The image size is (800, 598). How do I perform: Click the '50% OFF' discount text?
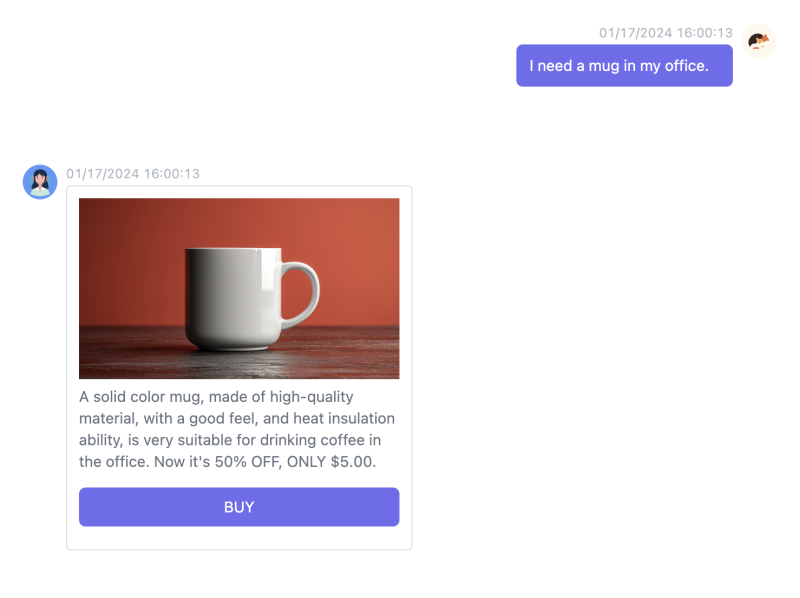pyautogui.click(x=247, y=462)
